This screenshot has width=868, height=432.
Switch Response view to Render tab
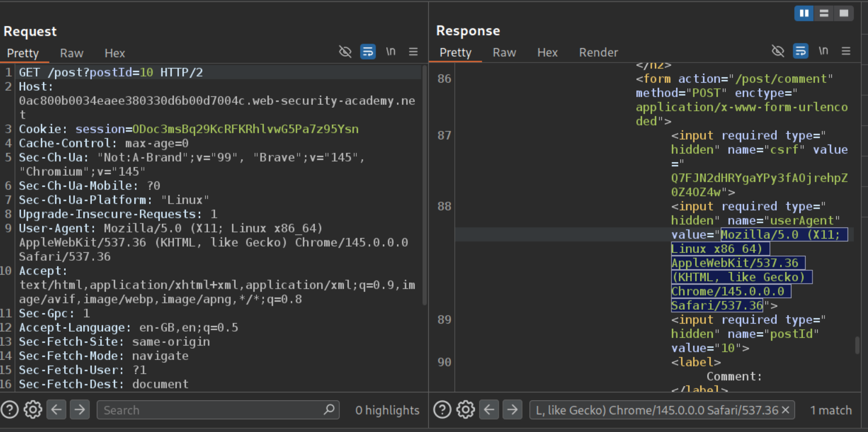click(598, 53)
